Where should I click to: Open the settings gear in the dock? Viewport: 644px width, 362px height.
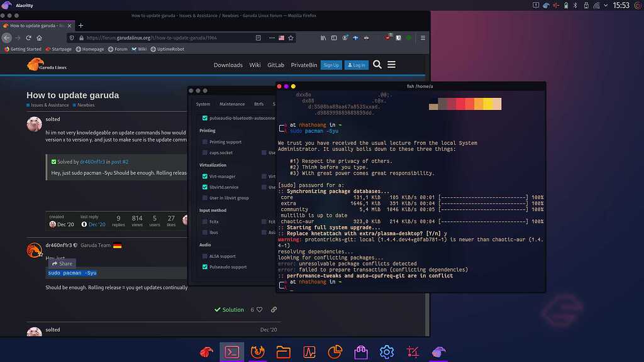(x=386, y=351)
